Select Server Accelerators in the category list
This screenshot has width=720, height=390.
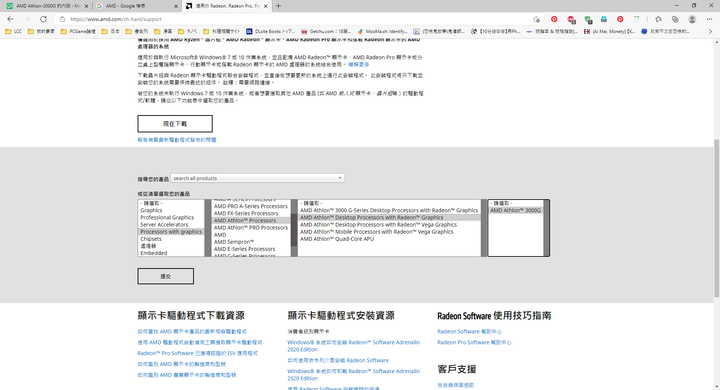tap(164, 225)
